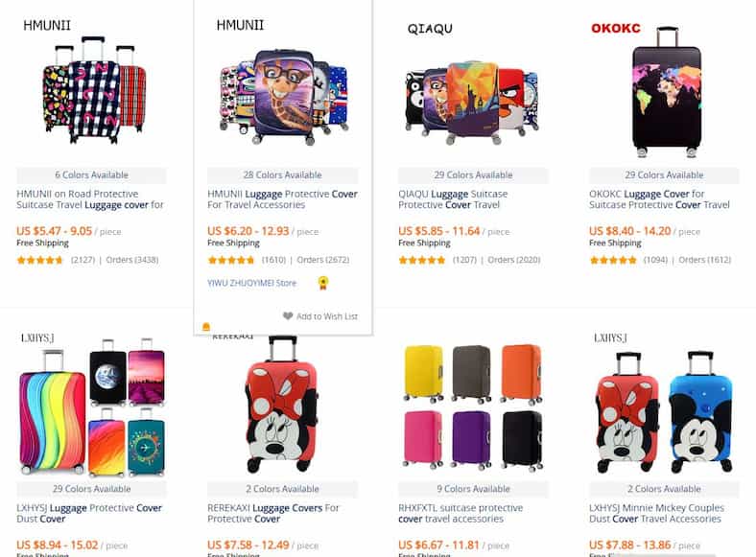Open the giraffe suitcase cover thumbnail

tap(284, 96)
